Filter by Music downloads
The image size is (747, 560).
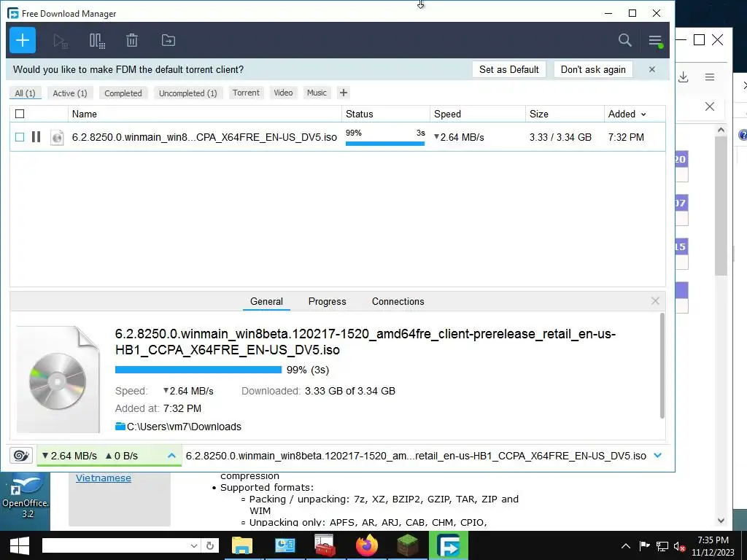(317, 93)
